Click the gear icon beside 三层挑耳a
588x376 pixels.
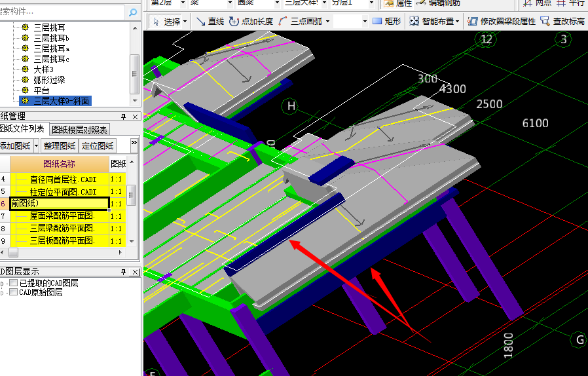click(25, 48)
